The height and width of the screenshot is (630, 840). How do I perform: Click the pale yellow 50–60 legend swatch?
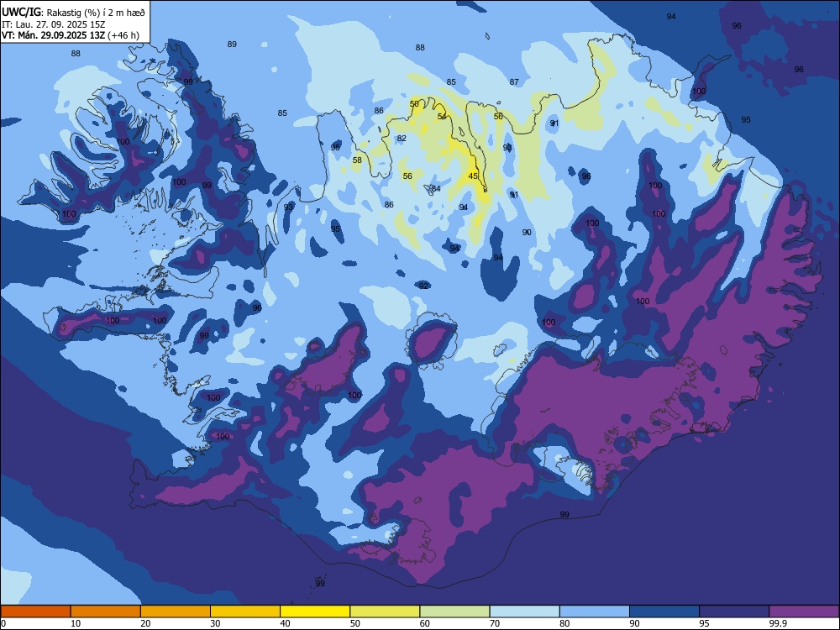pos(385,612)
